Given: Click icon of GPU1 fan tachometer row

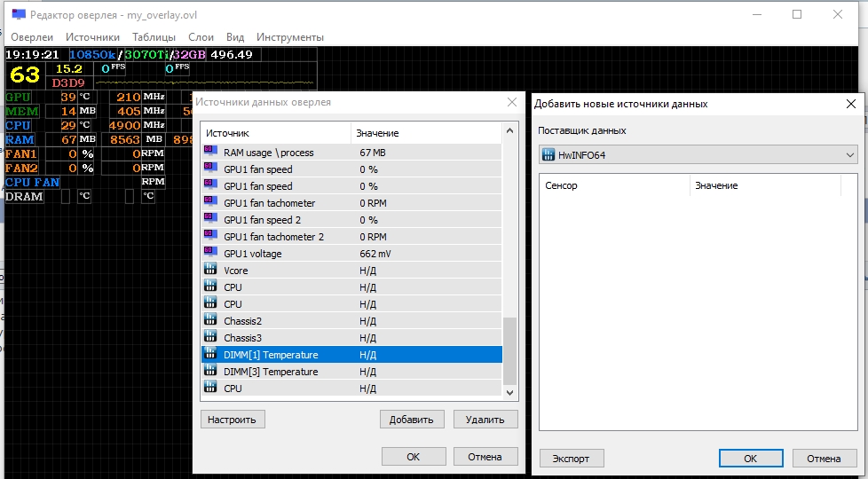Looking at the screenshot, I should point(209,201).
